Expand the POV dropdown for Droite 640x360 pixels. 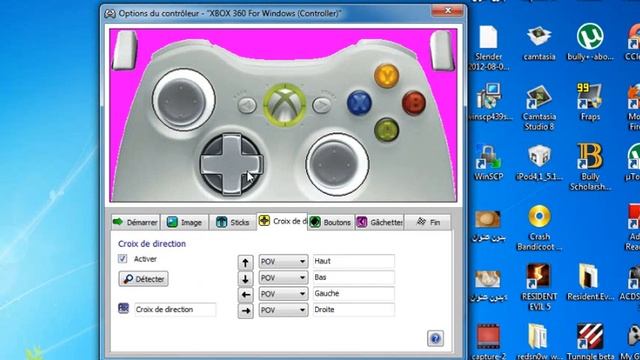(x=283, y=310)
